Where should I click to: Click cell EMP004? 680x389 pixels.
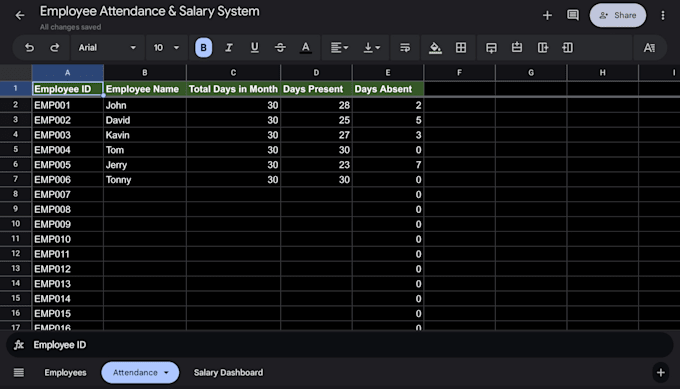(68, 150)
